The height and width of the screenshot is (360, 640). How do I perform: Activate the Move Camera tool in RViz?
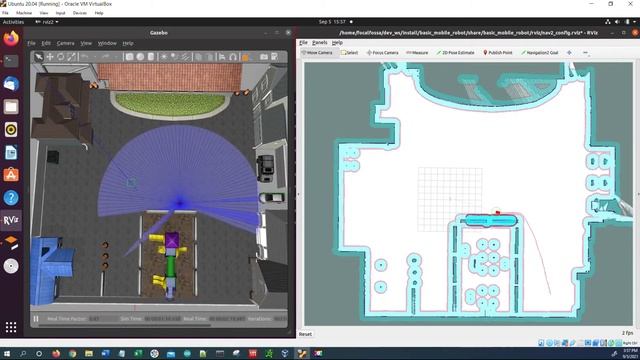(x=317, y=53)
